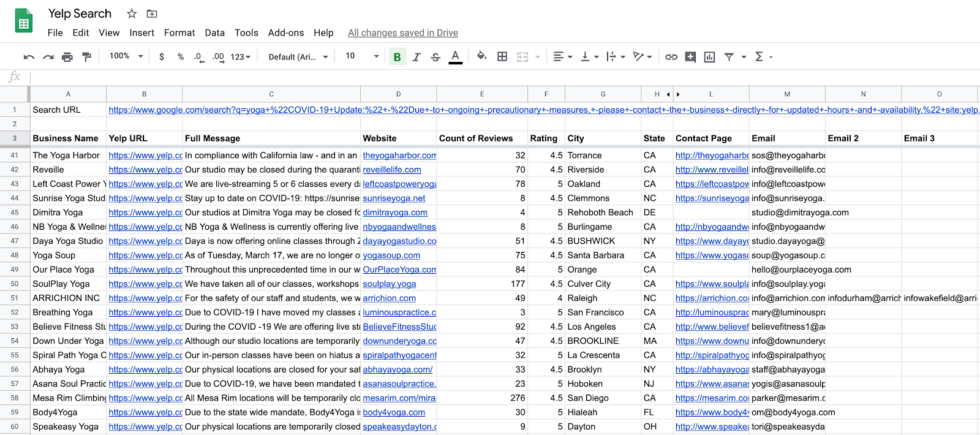Image resolution: width=980 pixels, height=435 pixels.
Task: Open the 123 number format dropdown
Action: coord(241,57)
